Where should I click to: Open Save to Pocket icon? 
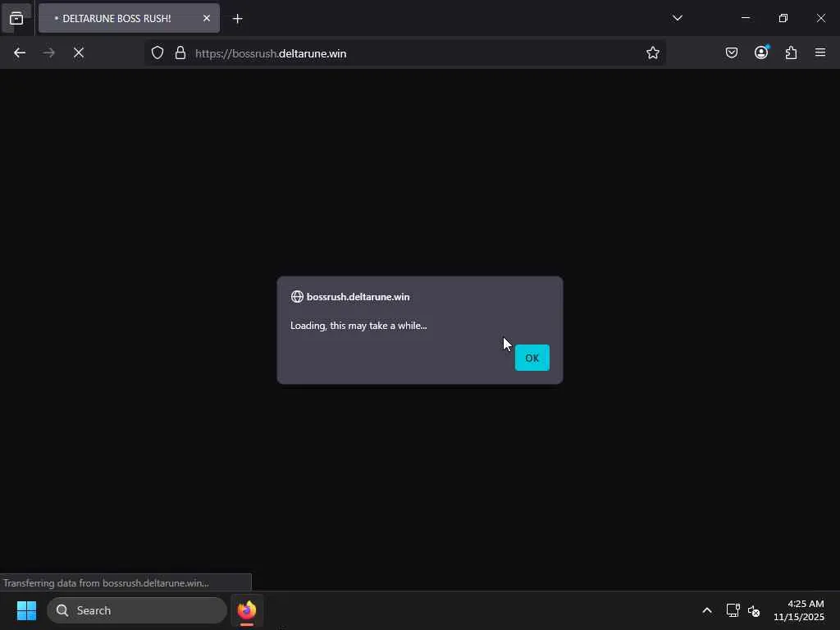point(731,52)
